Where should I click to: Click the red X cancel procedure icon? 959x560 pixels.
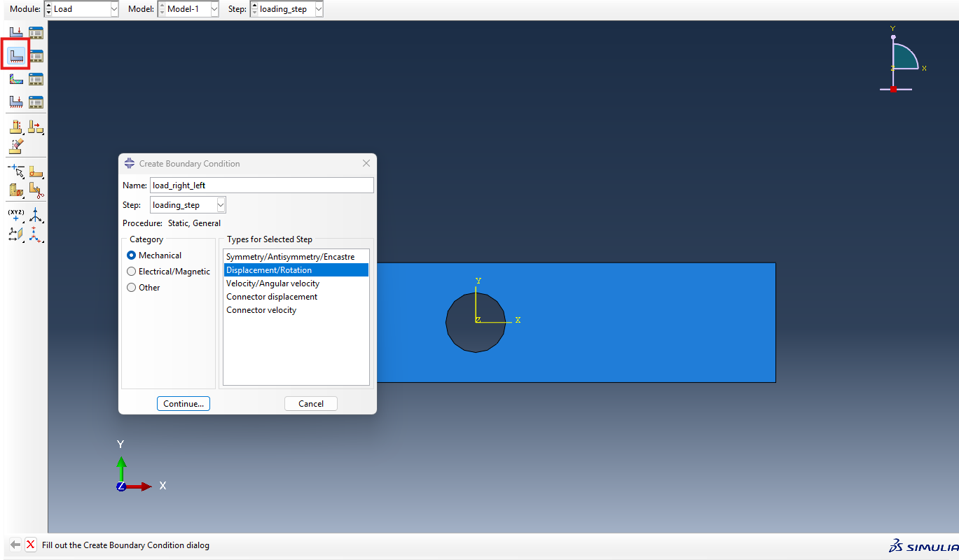pos(31,545)
